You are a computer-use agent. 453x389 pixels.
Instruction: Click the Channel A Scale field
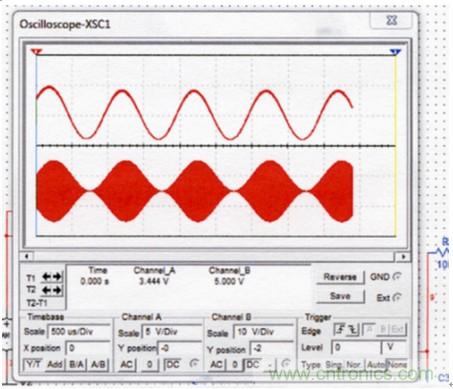point(172,332)
